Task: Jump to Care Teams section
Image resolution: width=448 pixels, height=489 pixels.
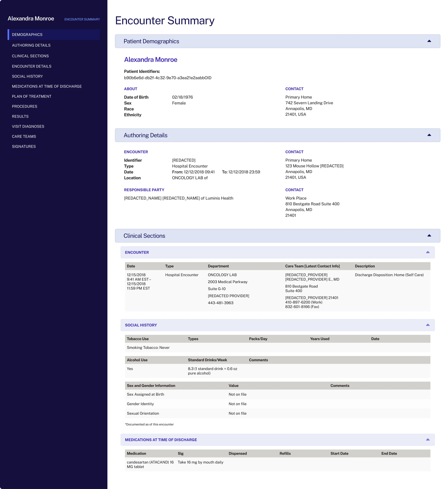Action: [x=24, y=137]
